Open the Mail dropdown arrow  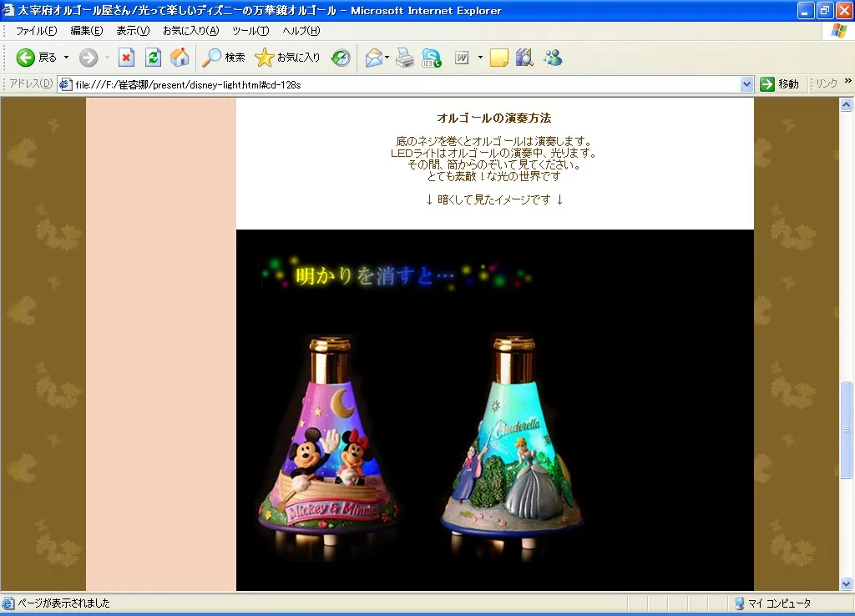(387, 58)
